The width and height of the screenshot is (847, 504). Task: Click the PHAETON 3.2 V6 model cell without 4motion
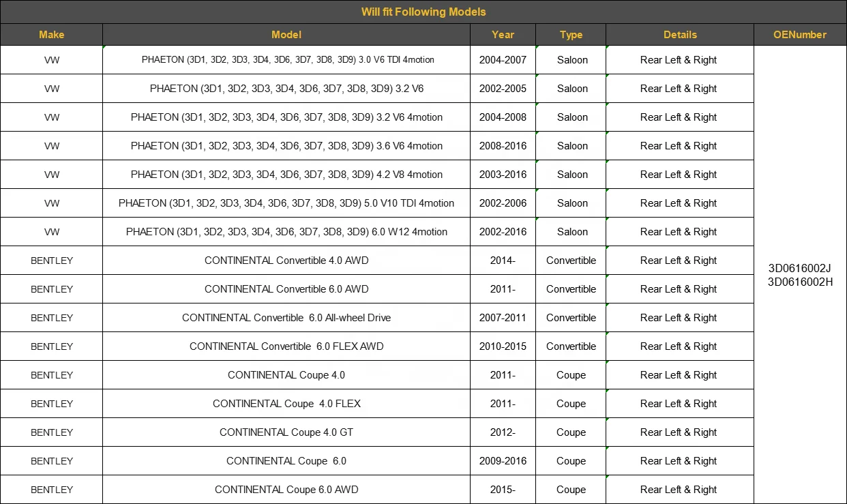[x=286, y=89]
